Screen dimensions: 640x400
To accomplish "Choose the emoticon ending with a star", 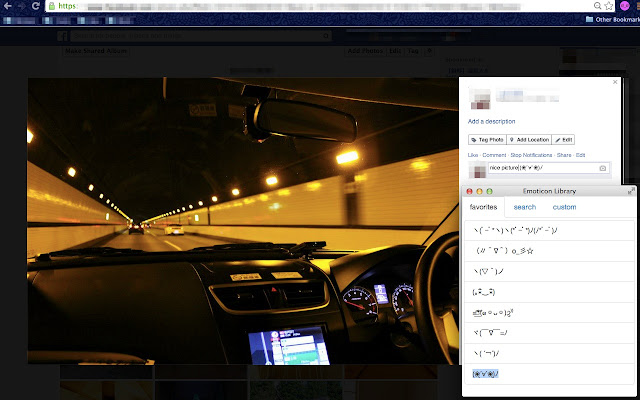I will click(x=549, y=251).
